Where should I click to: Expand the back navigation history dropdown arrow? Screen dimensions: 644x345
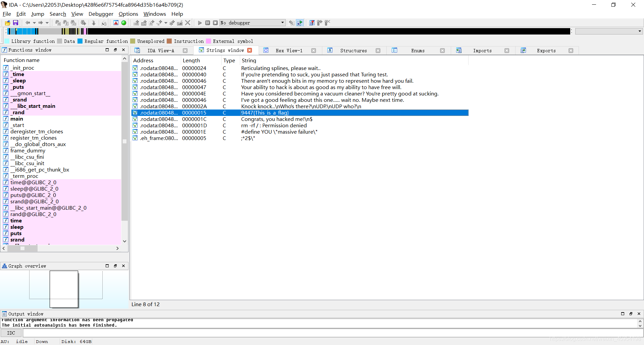(x=34, y=23)
